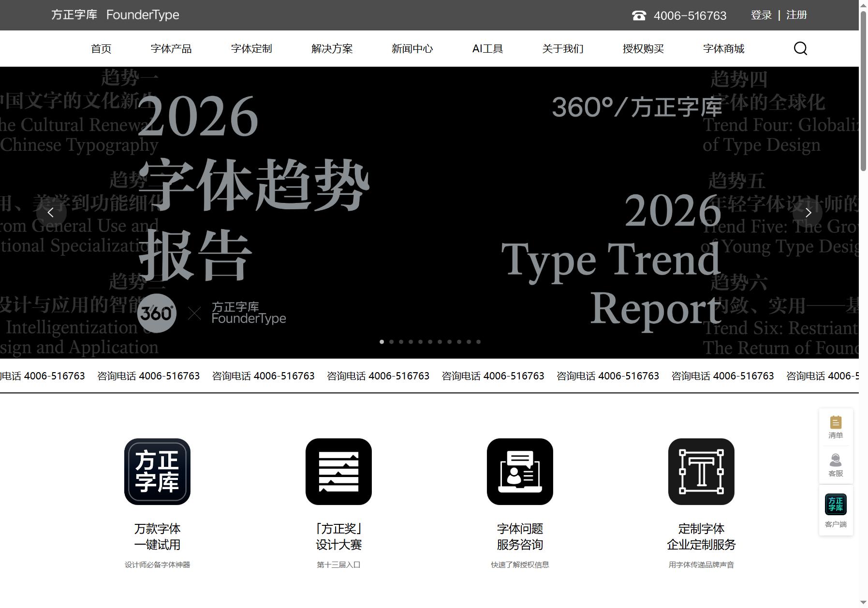Select the fourth carousel dot
868x608 pixels.
tap(411, 342)
